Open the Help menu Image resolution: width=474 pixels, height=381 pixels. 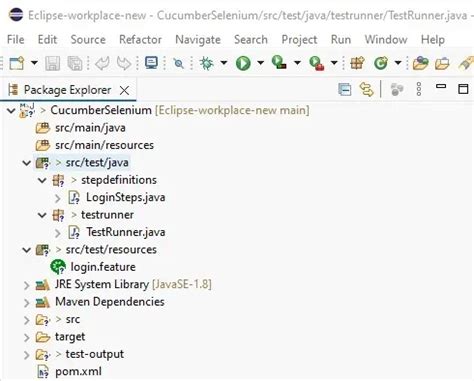pos(433,40)
